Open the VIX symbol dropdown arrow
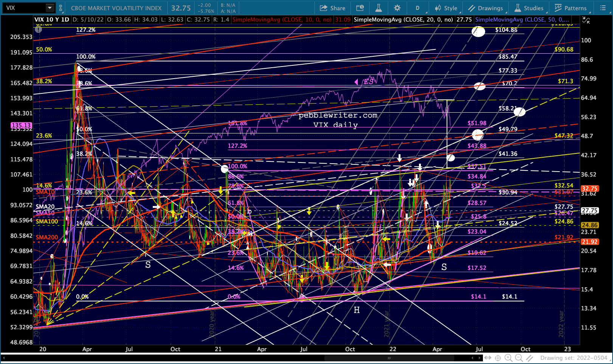Screen dimensions: 613x364 pyautogui.click(x=50, y=8)
